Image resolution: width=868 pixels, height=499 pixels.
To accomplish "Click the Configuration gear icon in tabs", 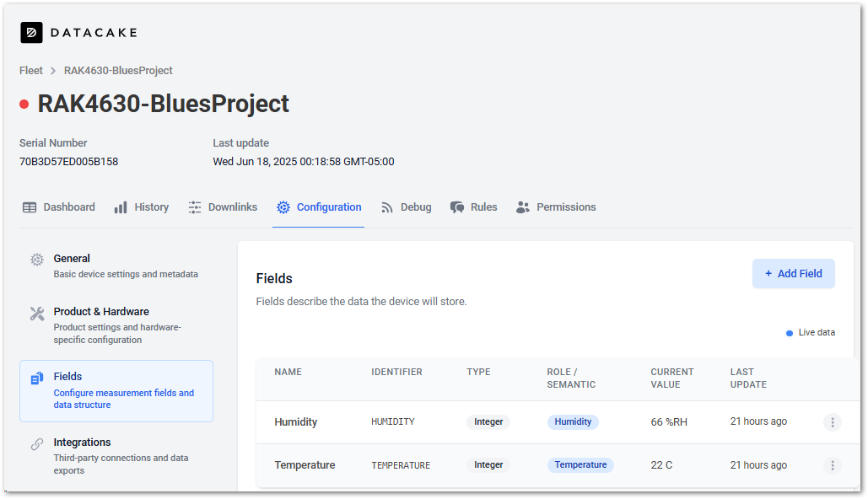I will pos(283,207).
